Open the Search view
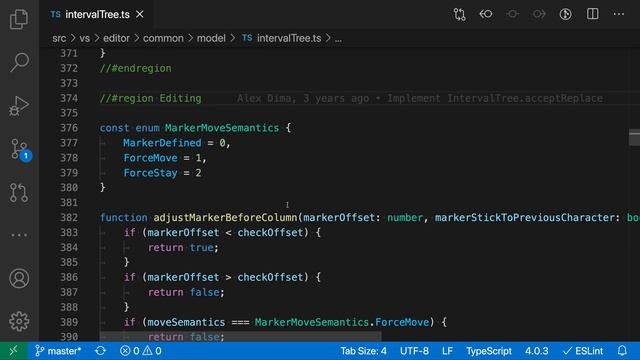 (x=19, y=62)
